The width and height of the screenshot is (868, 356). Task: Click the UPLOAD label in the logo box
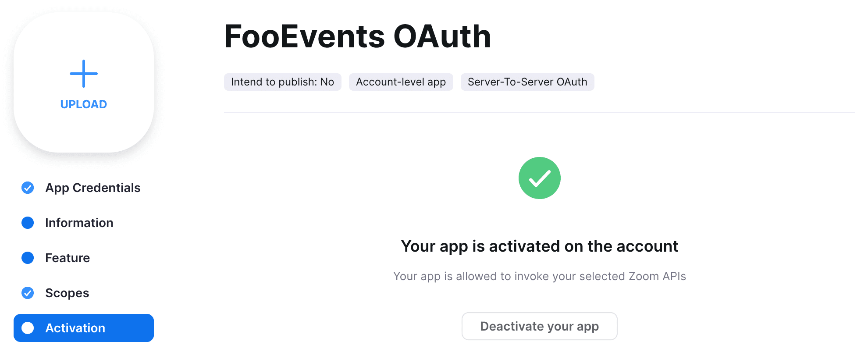click(x=83, y=104)
